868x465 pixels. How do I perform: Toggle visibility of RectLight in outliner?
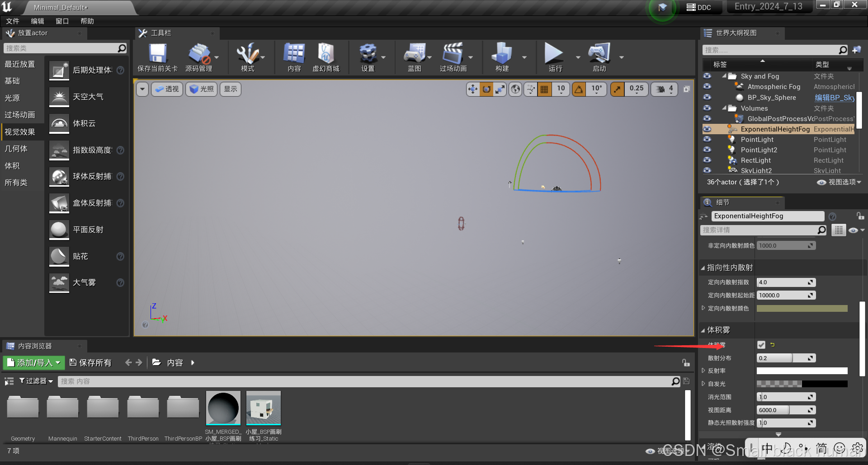(x=707, y=160)
